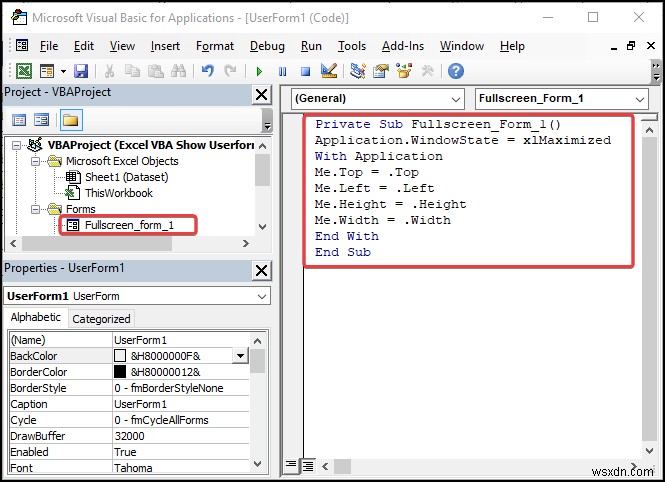Save the project with the floppy disk icon

coord(81,71)
